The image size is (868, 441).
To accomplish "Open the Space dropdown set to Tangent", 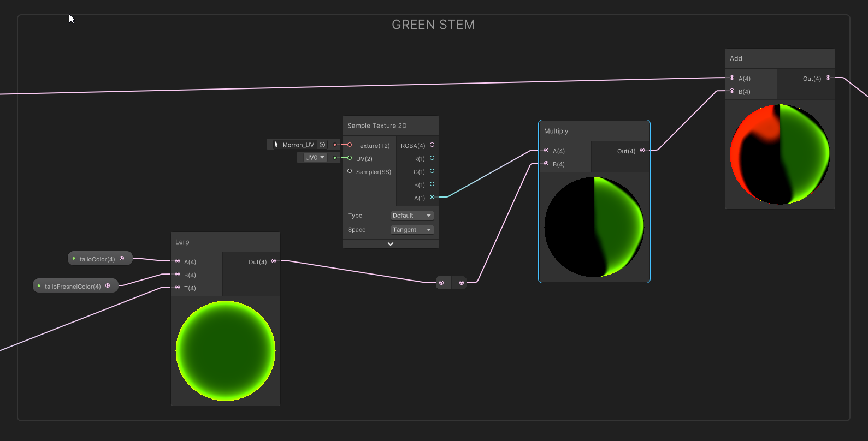I will [x=412, y=230].
